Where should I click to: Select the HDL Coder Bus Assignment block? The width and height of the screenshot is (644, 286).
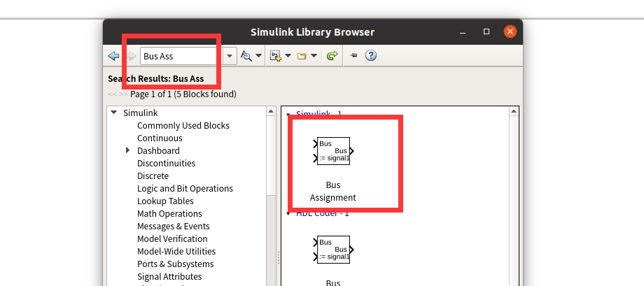click(333, 250)
